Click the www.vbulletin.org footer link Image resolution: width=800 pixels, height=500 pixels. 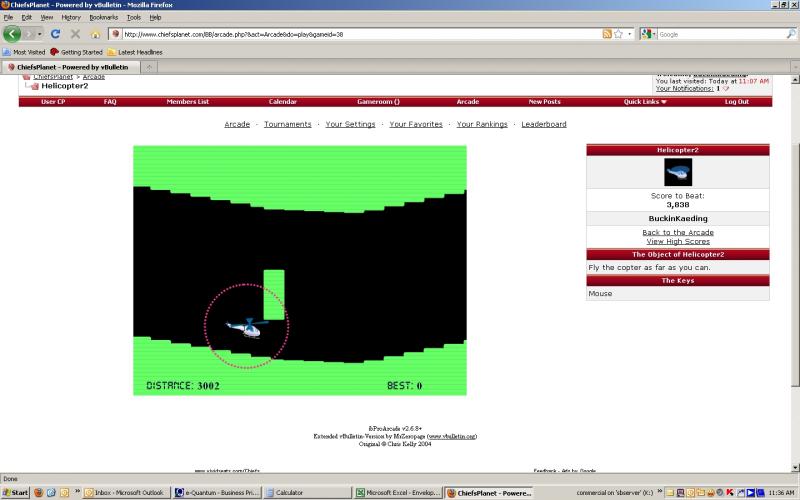[452, 436]
